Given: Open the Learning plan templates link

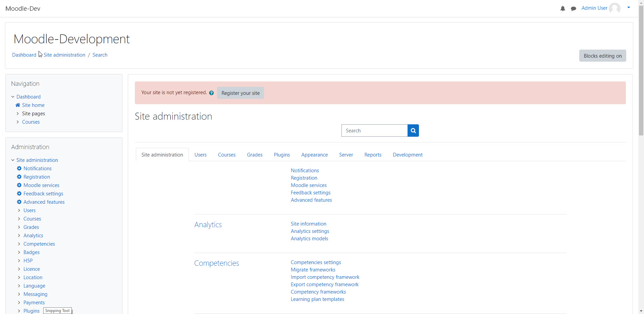Looking at the screenshot, I should point(317,299).
